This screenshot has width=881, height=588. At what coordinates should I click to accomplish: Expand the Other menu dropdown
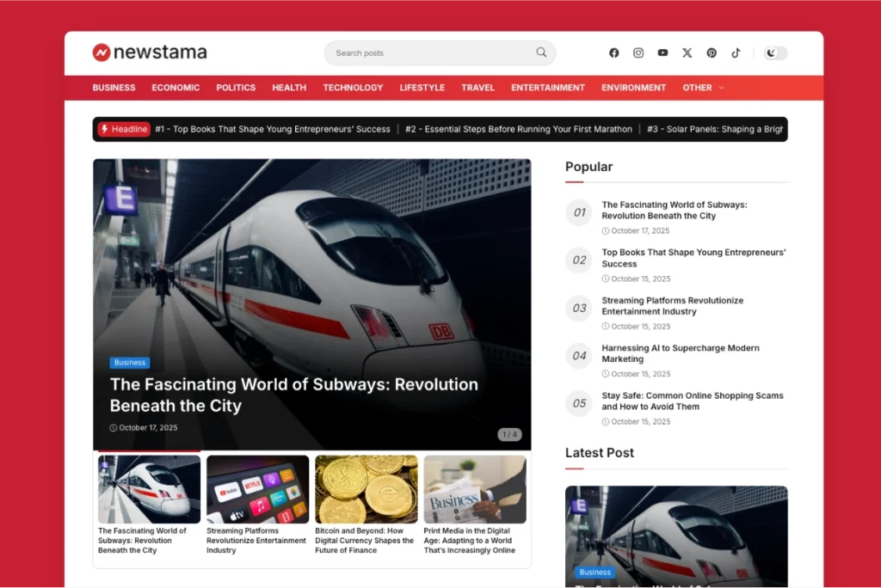[703, 88]
